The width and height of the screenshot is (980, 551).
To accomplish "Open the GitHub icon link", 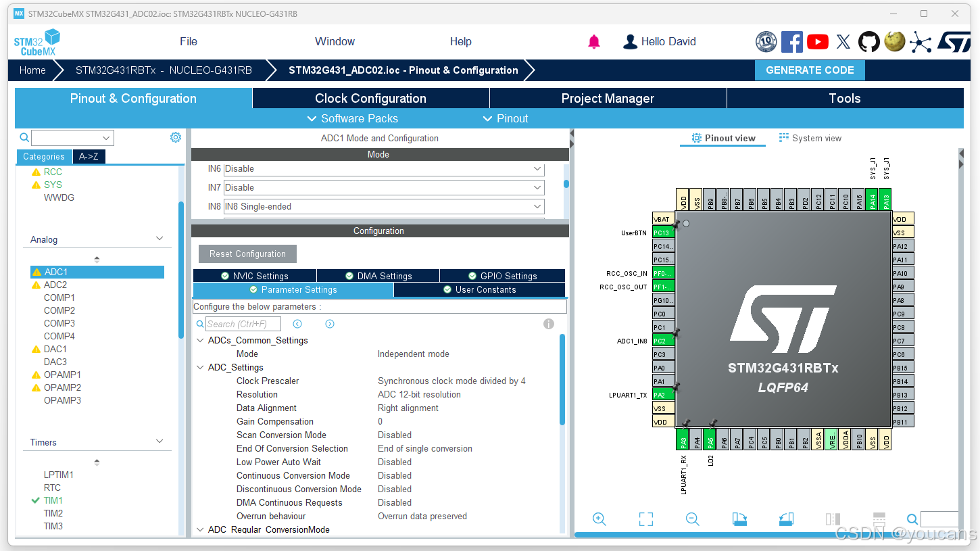I will [x=869, y=42].
